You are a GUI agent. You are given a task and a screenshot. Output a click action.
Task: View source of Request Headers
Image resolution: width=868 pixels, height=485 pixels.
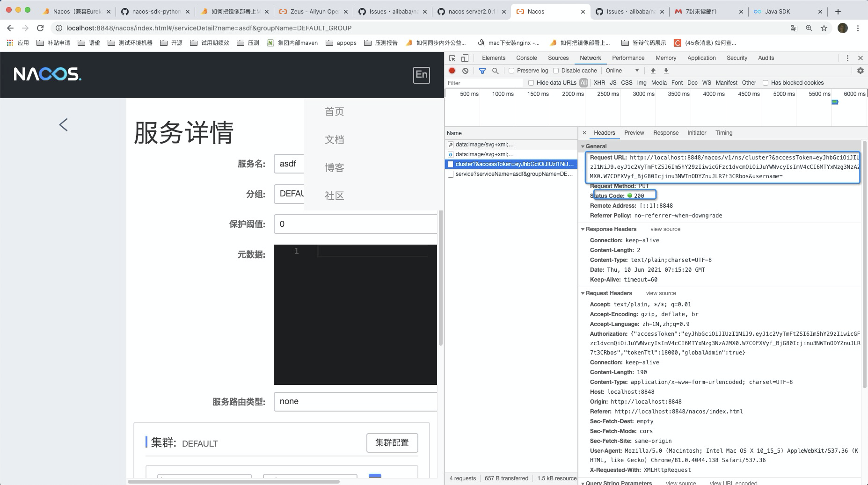(x=661, y=293)
